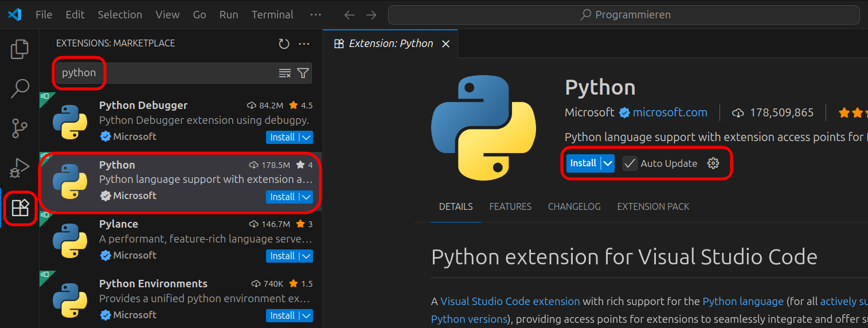Image resolution: width=868 pixels, height=328 pixels.
Task: Open the Install dropdown in Python details
Action: [608, 163]
